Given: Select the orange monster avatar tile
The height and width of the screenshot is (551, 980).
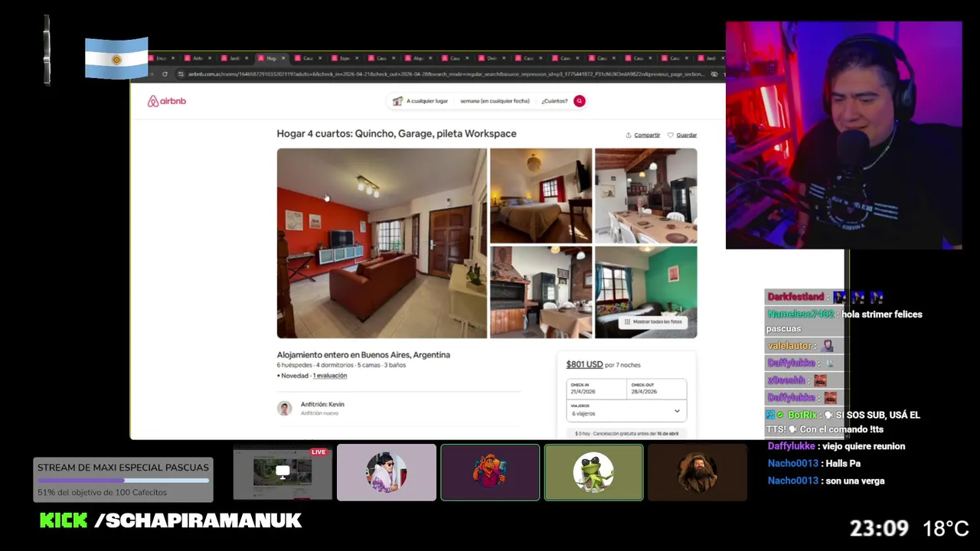Looking at the screenshot, I should (x=490, y=472).
